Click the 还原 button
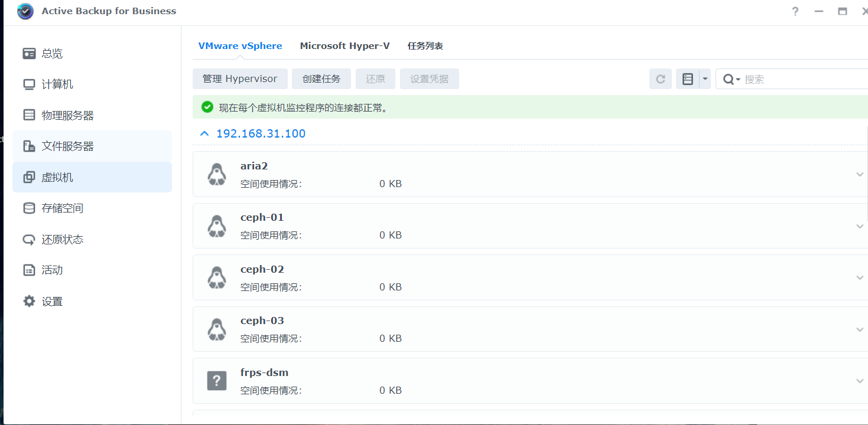This screenshot has width=868, height=425. click(375, 79)
